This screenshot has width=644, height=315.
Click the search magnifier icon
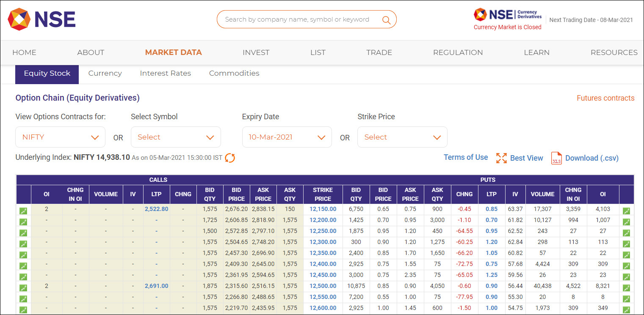386,20
